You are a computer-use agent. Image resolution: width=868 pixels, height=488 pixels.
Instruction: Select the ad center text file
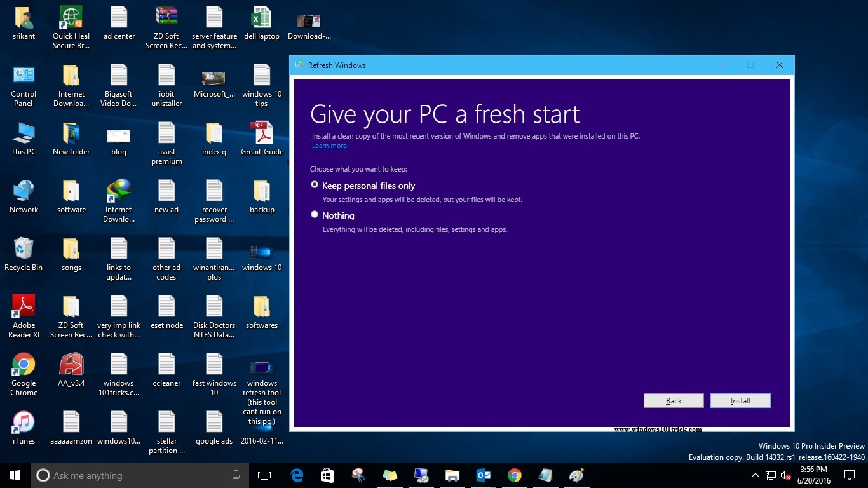[x=119, y=24]
